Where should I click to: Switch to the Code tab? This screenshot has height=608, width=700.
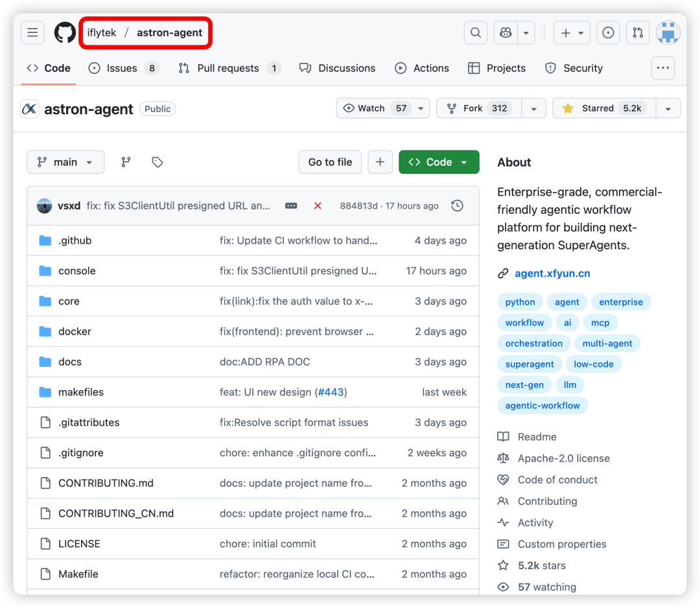click(49, 68)
